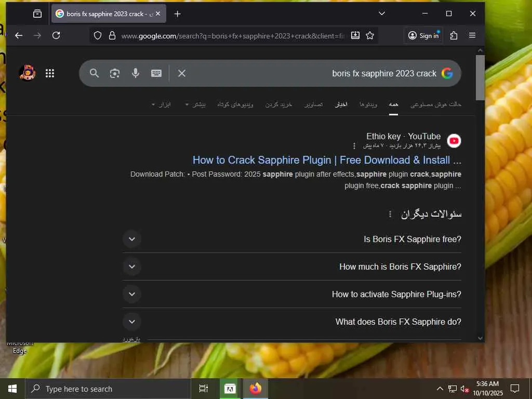
Task: Open a new browser tab
Action: (x=178, y=14)
